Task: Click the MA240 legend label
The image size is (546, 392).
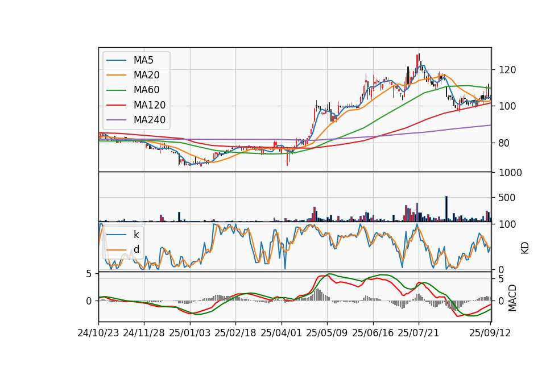Action: click(x=150, y=120)
